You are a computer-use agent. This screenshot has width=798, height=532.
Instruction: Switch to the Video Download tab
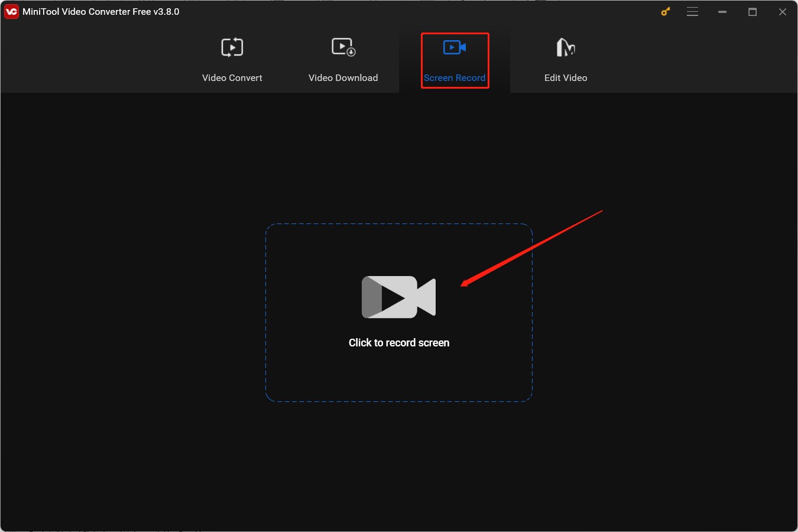343,60
